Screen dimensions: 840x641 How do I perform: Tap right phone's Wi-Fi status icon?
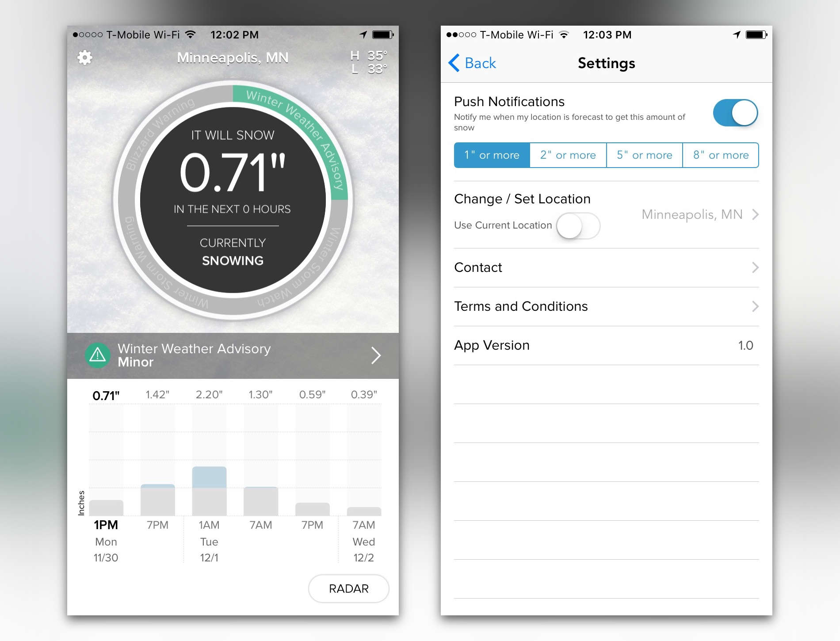564,34
